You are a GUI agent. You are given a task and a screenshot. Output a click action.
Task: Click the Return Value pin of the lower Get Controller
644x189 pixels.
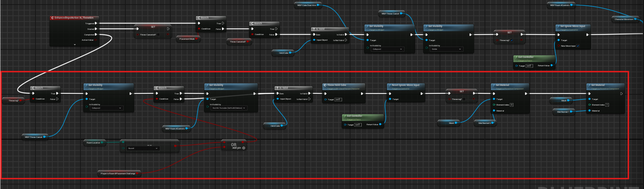(380, 124)
